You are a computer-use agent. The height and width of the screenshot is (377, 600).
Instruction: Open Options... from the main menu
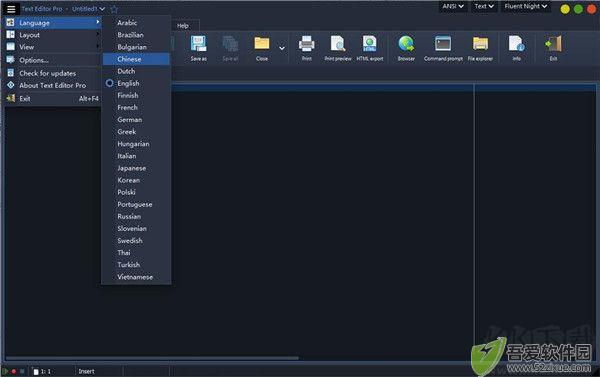pyautogui.click(x=53, y=60)
